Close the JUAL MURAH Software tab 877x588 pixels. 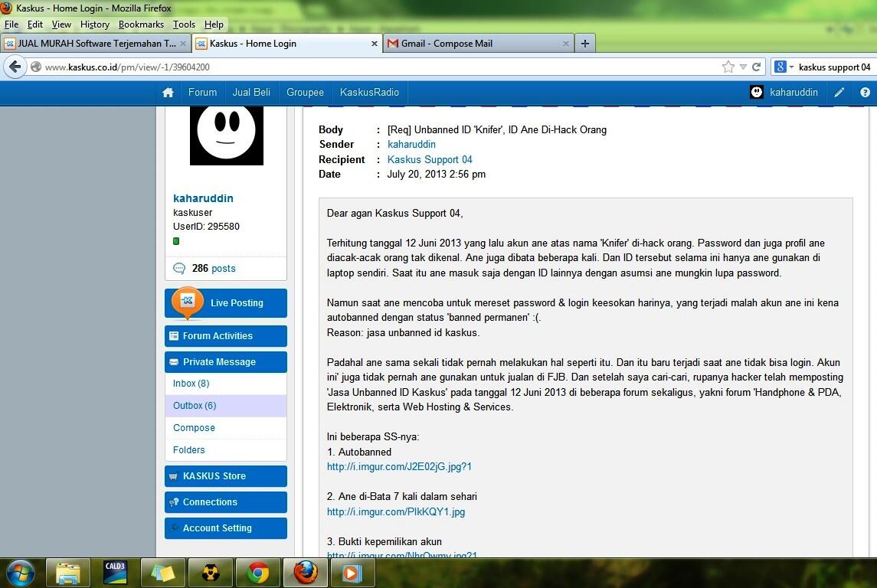[183, 44]
